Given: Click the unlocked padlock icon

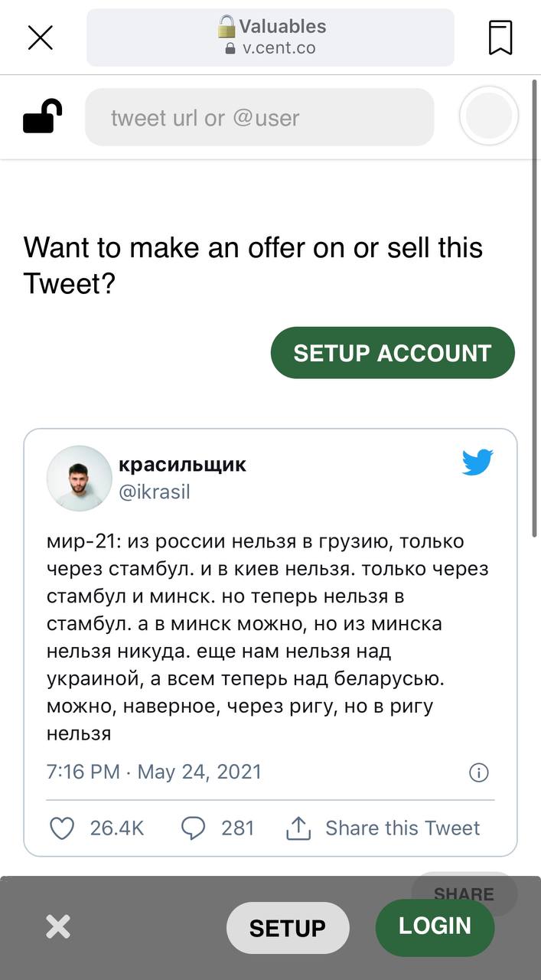Looking at the screenshot, I should point(42,117).
